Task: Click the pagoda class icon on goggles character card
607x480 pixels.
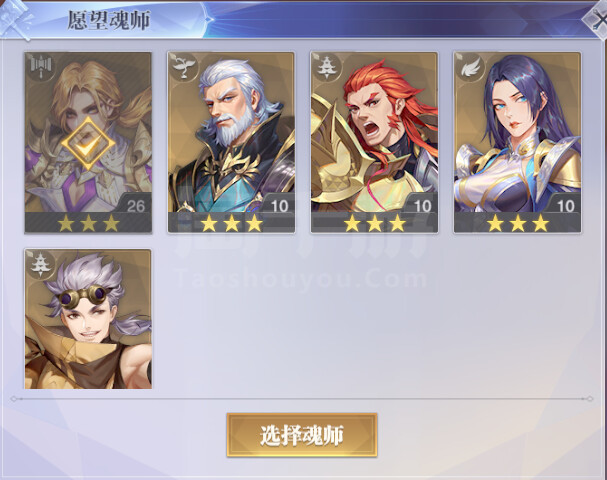Action: tap(41, 265)
